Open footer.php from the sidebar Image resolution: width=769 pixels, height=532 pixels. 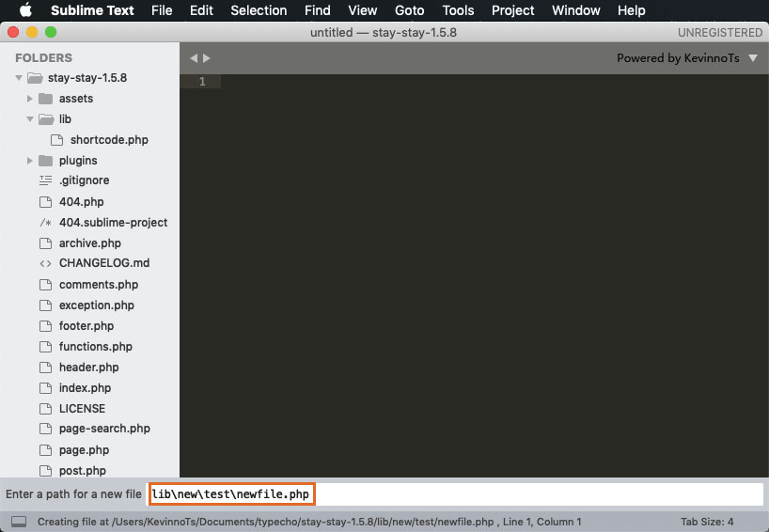(x=86, y=325)
